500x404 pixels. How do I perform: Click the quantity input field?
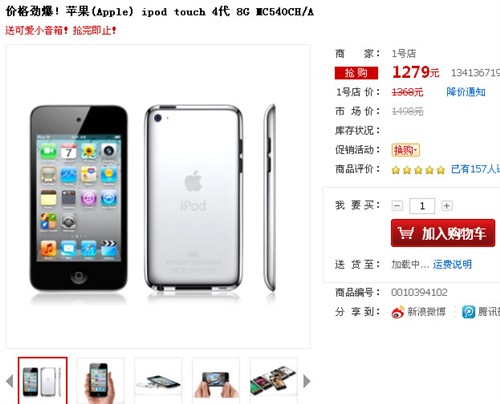click(422, 206)
